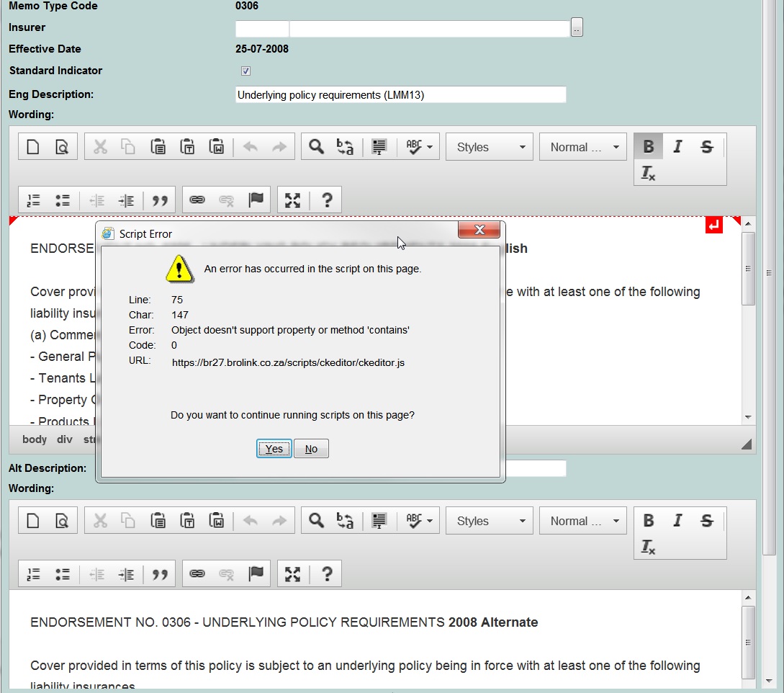Viewport: 784px width, 693px height.
Task: Click Anchor flag icon in upper editor
Action: (256, 200)
